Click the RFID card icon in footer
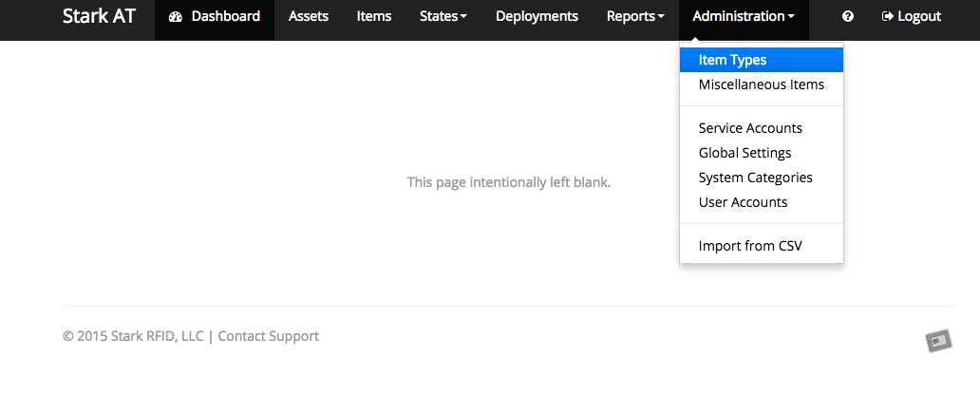The width and height of the screenshot is (980, 394). pyautogui.click(x=938, y=341)
